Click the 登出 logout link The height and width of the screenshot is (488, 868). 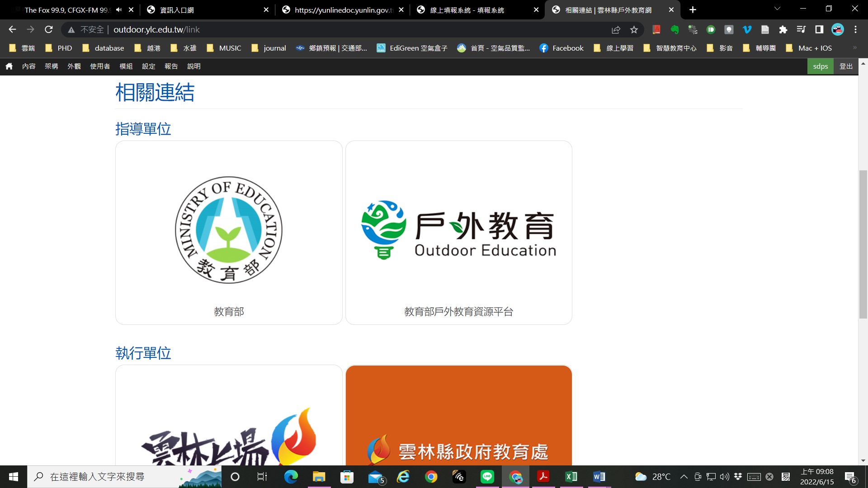[x=846, y=66]
